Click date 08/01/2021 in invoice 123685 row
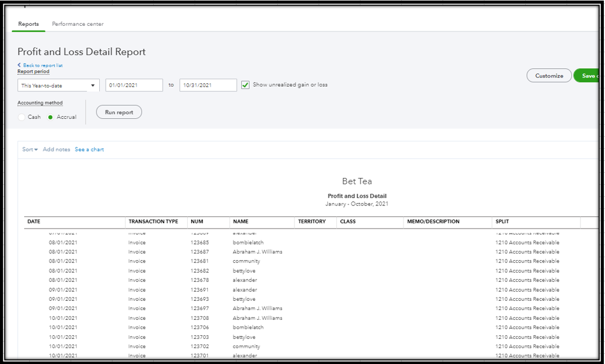Image resolution: width=605 pixels, height=364 pixels. (63, 242)
